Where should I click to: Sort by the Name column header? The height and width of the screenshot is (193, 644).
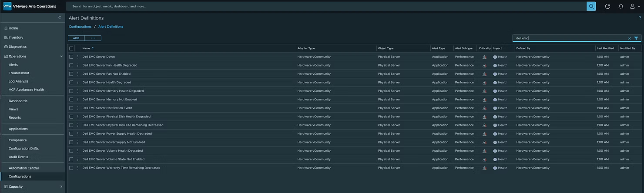pos(86,48)
